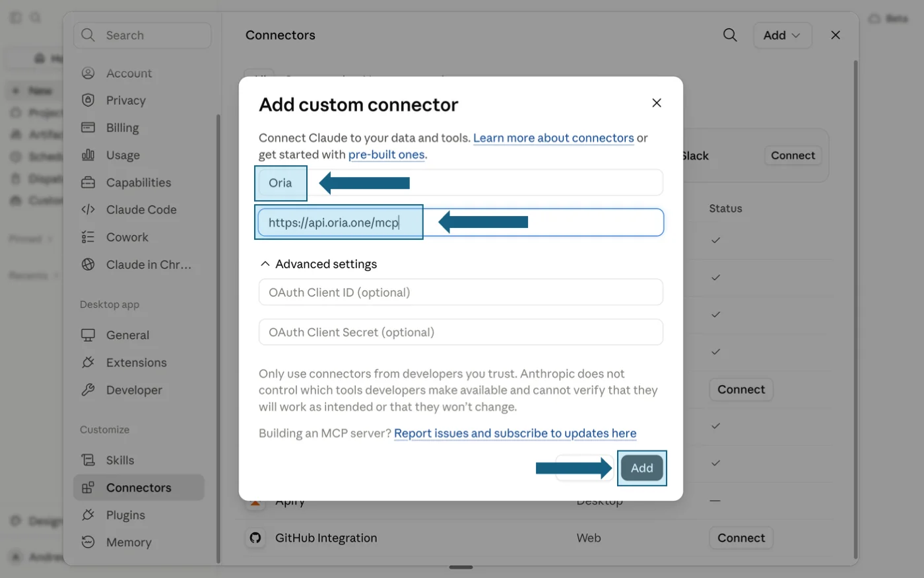Click the Search field in settings sidebar
The height and width of the screenshot is (578, 924).
(143, 35)
